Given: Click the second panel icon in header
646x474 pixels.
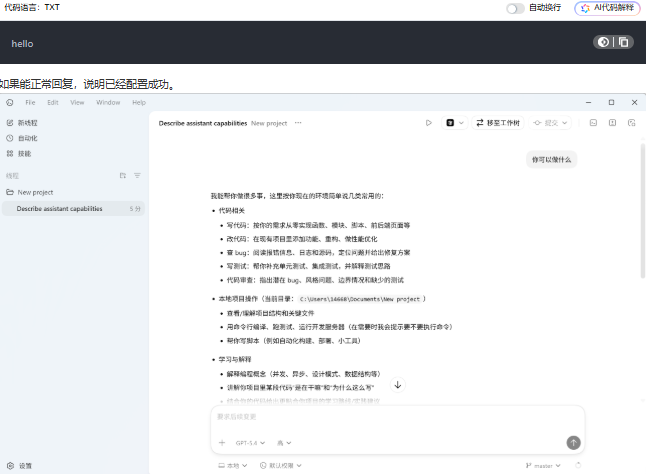Looking at the screenshot, I should 613,123.
